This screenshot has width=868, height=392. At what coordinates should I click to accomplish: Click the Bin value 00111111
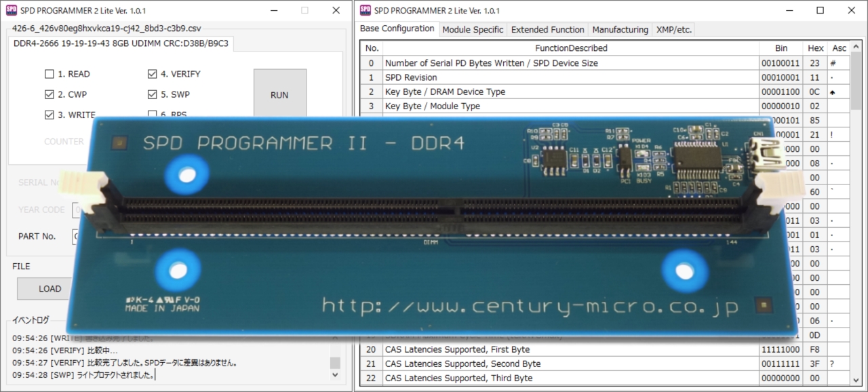[781, 364]
